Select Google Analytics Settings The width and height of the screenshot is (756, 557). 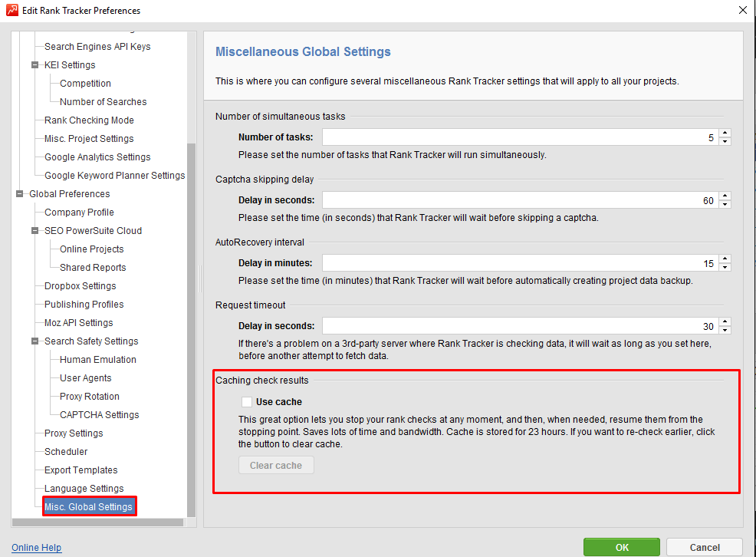click(x=97, y=157)
